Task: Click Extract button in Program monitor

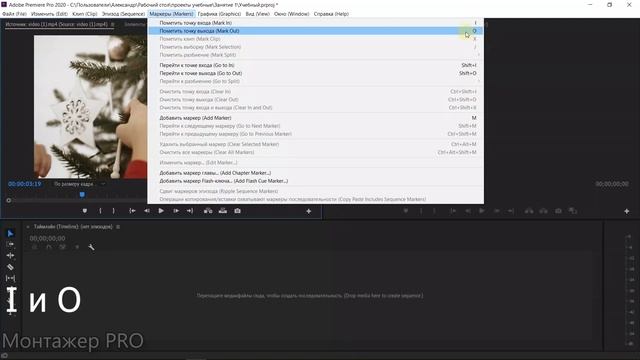Action: pyautogui.click(x=544, y=211)
